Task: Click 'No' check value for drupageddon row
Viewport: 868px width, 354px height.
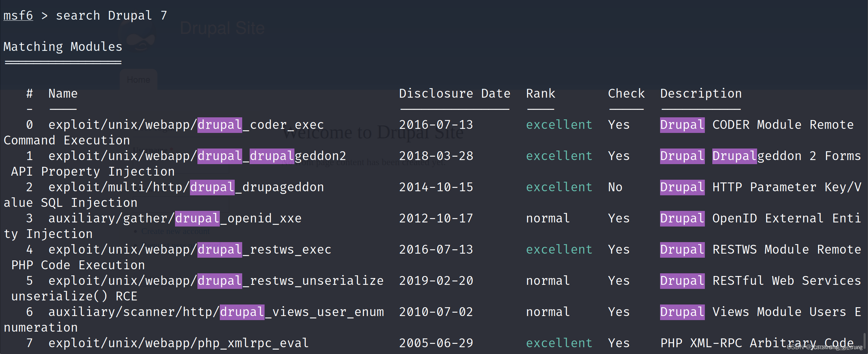Action: pos(615,187)
